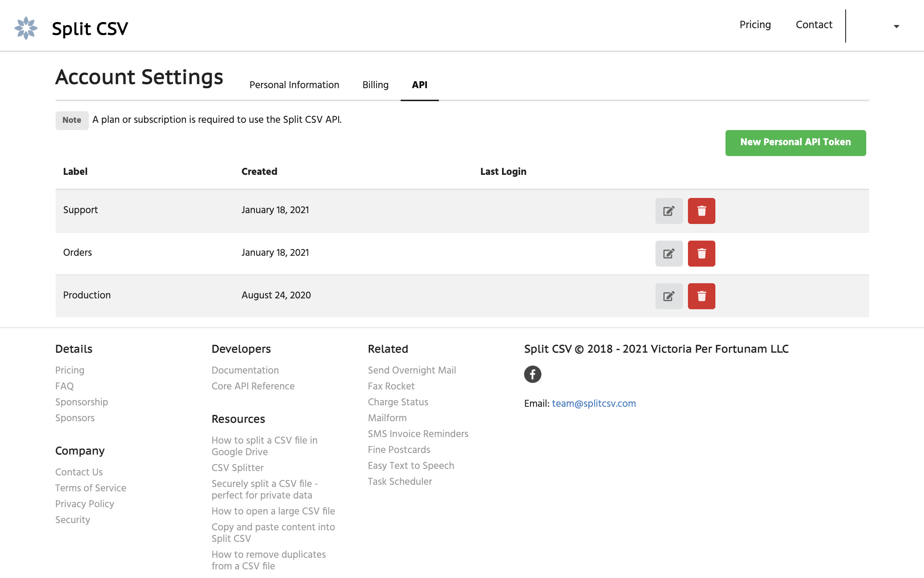Viewport: 924px width, 578px height.
Task: Open the Facebook page icon
Action: click(x=533, y=374)
